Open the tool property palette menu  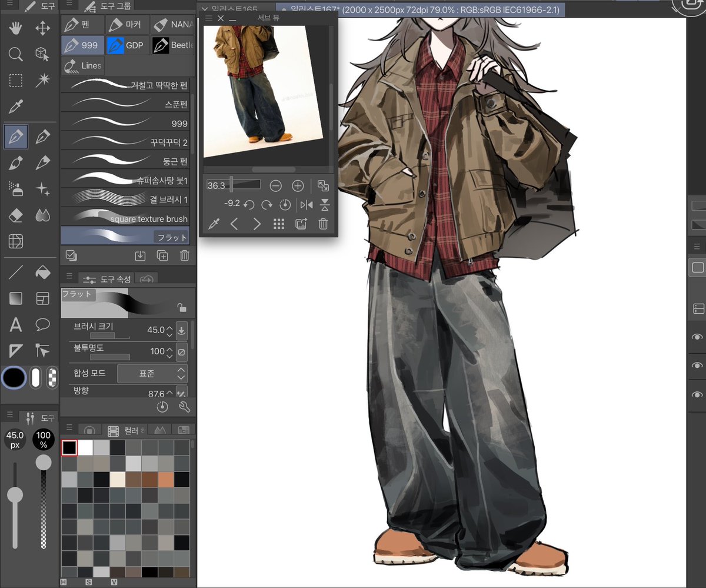[69, 277]
